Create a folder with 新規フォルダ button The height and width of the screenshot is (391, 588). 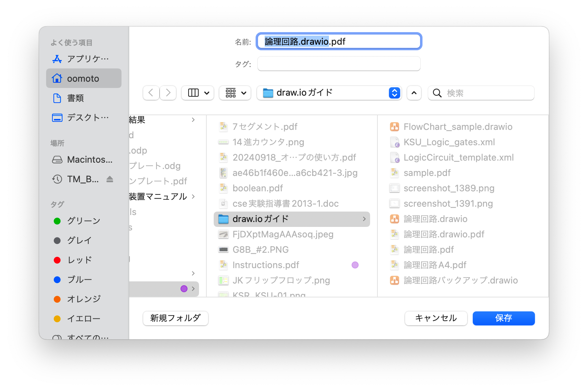click(x=175, y=318)
